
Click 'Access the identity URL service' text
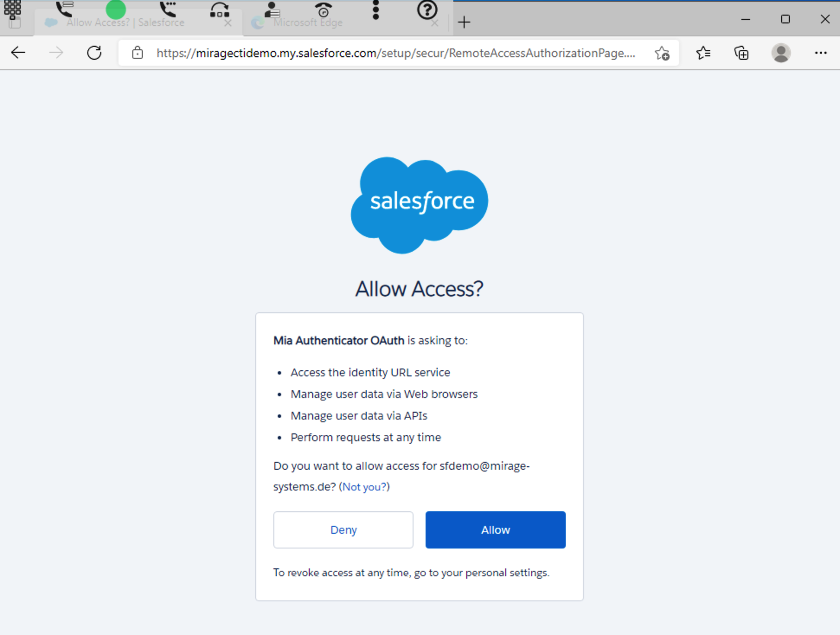370,372
